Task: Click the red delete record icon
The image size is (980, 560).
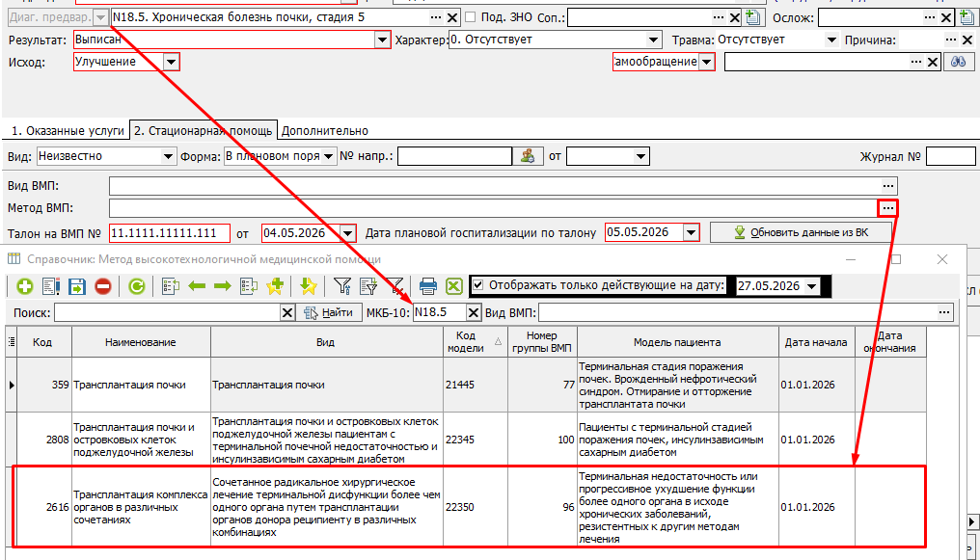Action: pyautogui.click(x=103, y=286)
